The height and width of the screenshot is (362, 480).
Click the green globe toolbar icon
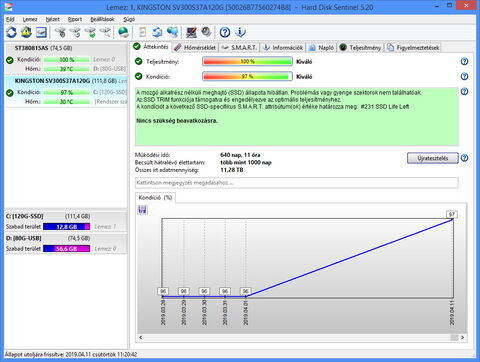[124, 32]
